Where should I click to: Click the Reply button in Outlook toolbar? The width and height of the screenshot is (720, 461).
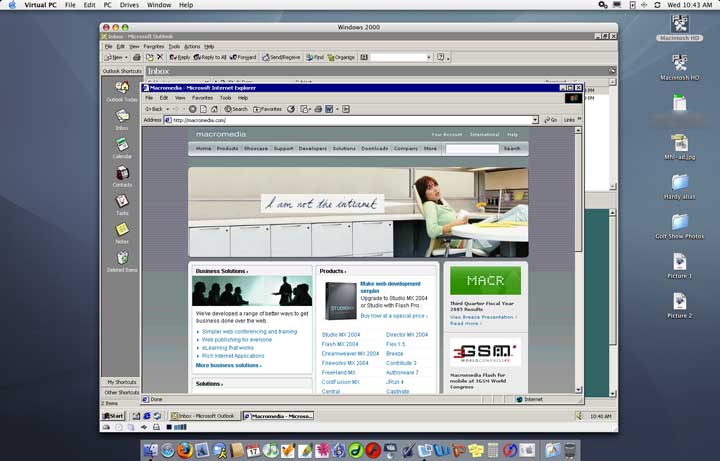180,57
